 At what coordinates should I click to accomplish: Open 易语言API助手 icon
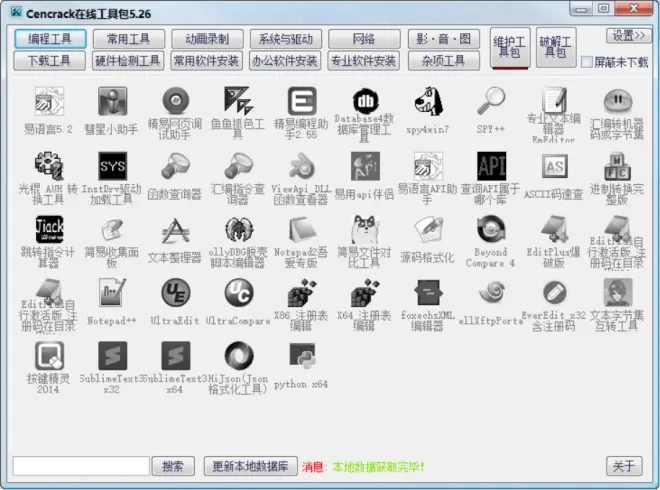point(428,166)
